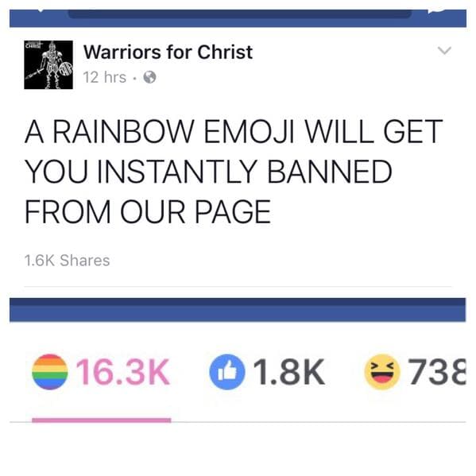The height and width of the screenshot is (476, 476).
Task: Select the blue thumbs-up Like icon
Action: tap(227, 372)
